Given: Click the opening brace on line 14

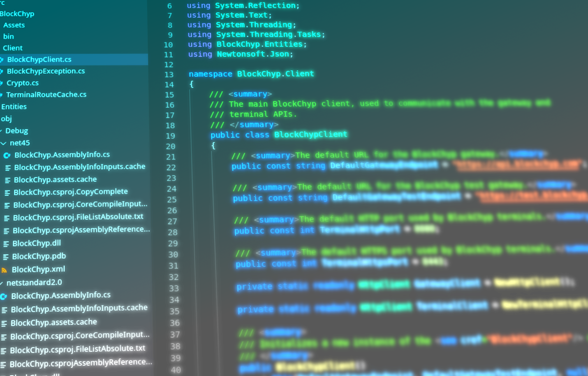Looking at the screenshot, I should click(192, 84).
